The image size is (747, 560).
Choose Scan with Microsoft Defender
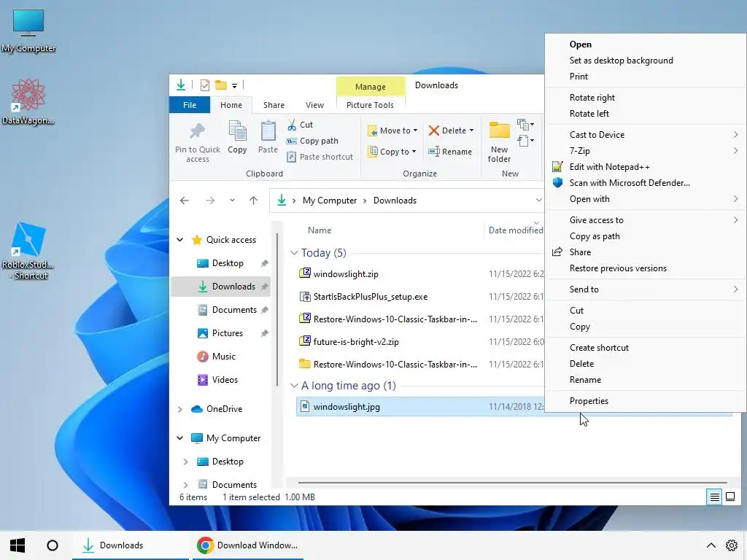[630, 183]
